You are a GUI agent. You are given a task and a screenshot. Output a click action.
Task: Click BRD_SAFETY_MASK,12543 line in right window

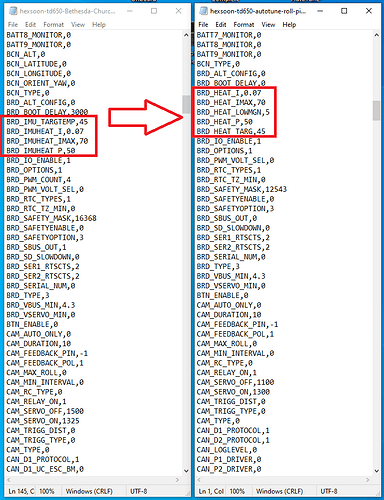[242, 189]
